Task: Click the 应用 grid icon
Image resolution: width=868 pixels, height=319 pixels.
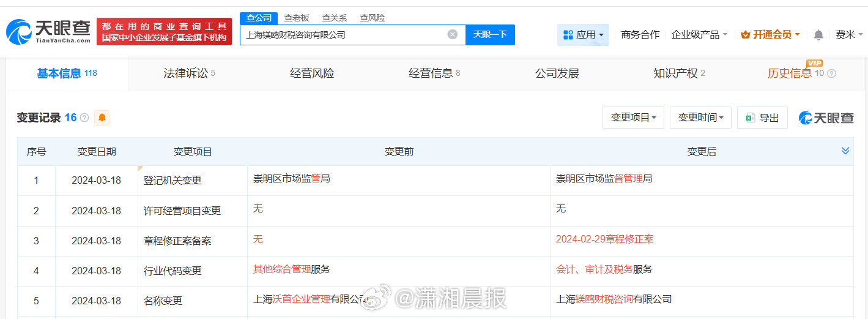Action: point(568,35)
